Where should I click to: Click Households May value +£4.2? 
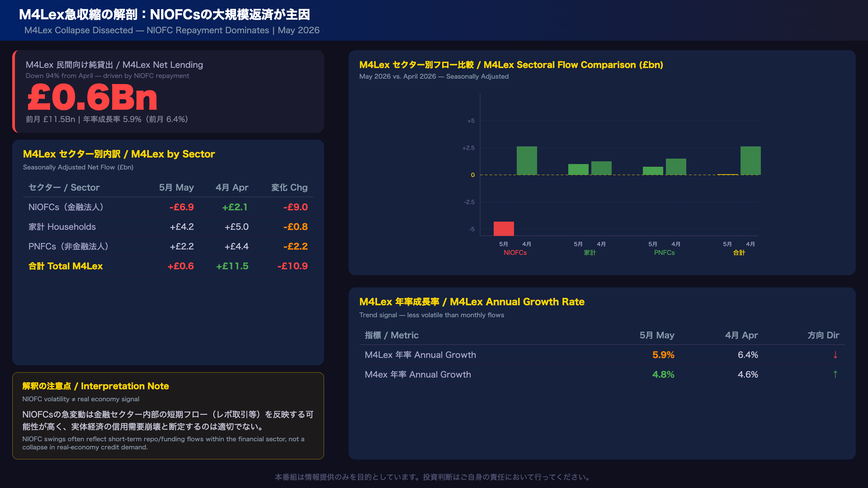(x=182, y=227)
